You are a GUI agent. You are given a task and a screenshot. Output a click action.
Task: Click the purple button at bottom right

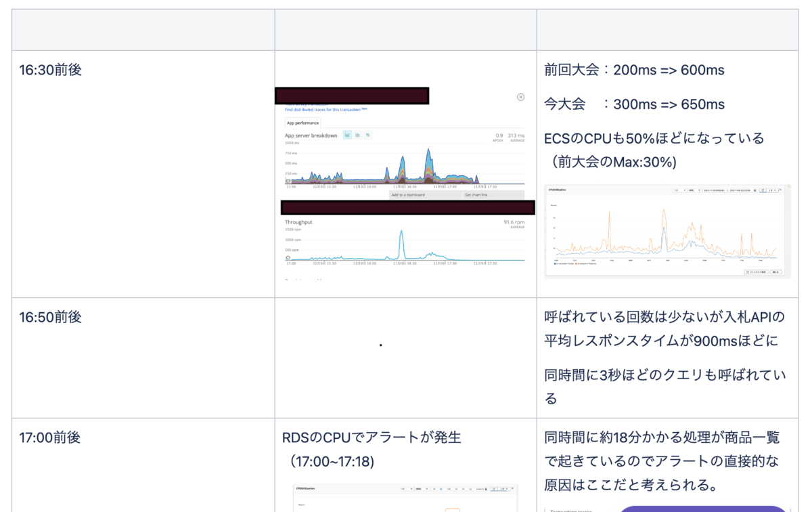[x=704, y=509]
